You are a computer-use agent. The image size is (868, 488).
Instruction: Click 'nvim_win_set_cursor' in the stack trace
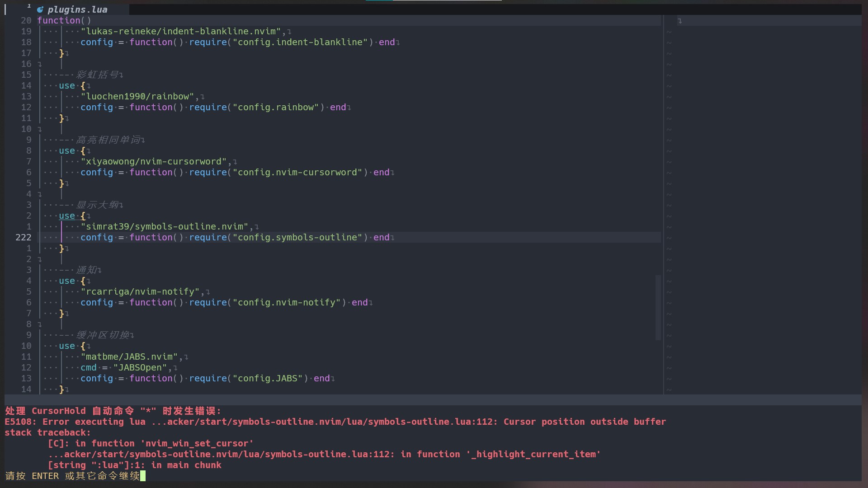pos(197,443)
